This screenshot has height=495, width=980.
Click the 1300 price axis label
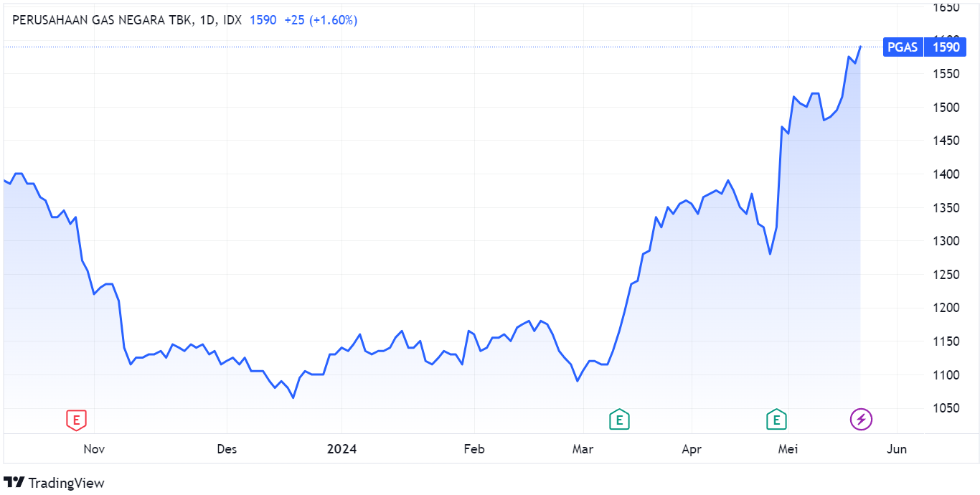click(945, 241)
